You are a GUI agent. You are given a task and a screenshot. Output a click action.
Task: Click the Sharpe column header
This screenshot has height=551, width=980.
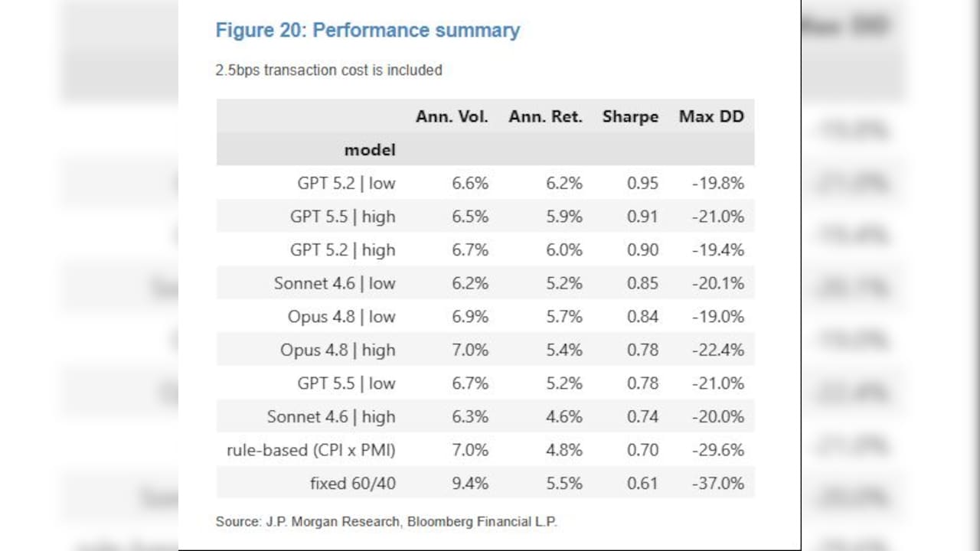tap(630, 116)
